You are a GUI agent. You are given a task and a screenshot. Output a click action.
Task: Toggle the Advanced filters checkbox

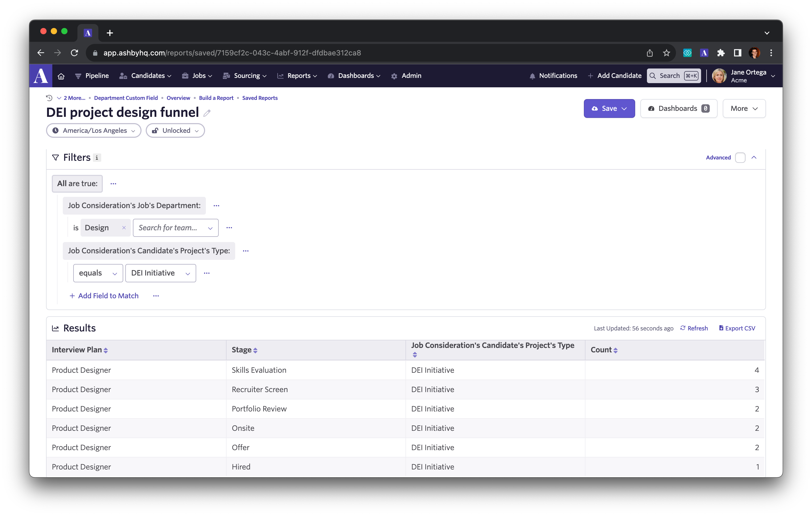tap(740, 158)
